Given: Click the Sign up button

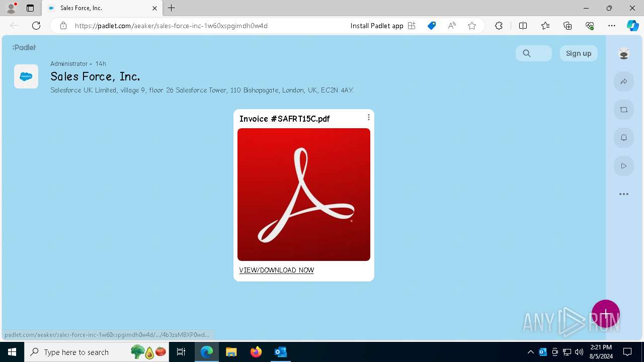Looking at the screenshot, I should (x=579, y=53).
